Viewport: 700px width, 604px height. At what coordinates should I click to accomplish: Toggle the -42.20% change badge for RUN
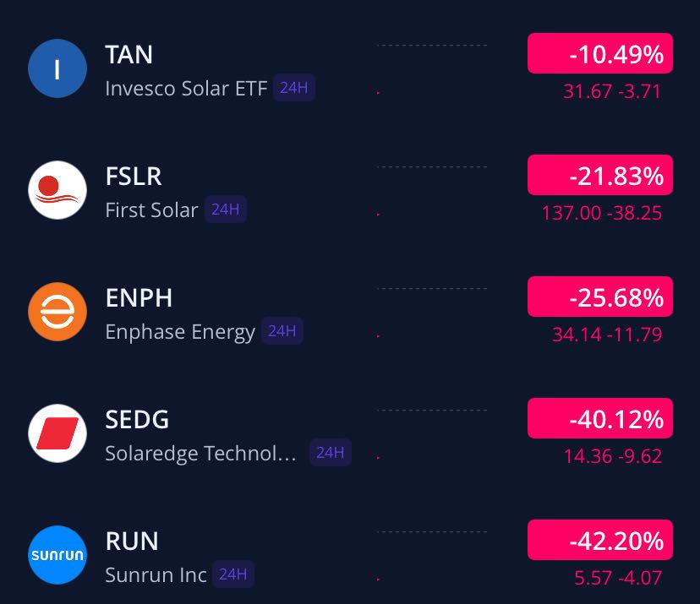[599, 541]
